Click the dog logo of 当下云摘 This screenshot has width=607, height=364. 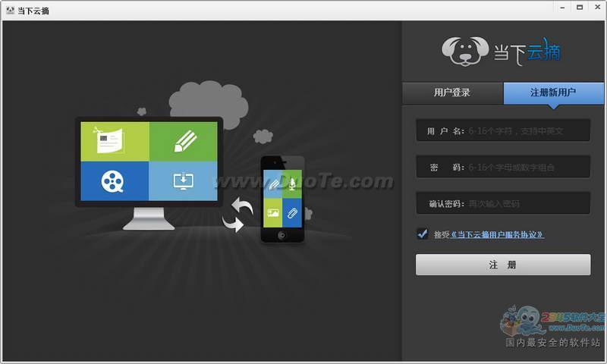pyautogui.click(x=465, y=51)
